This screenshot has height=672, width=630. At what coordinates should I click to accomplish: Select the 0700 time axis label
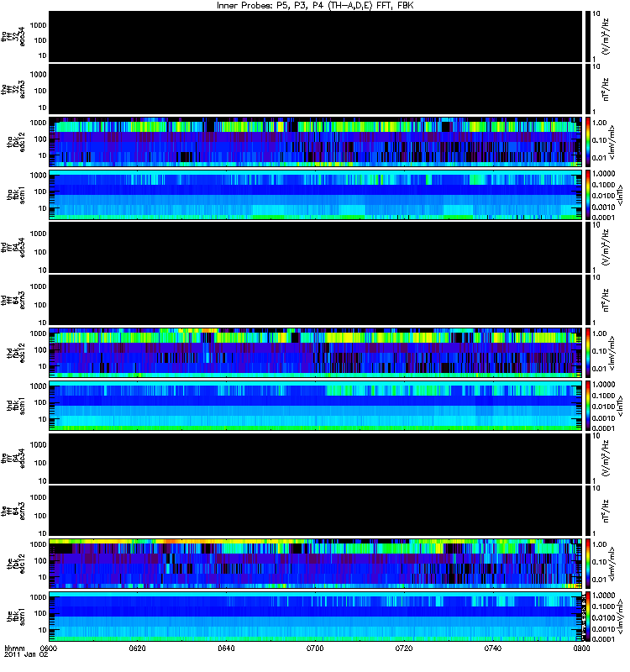[x=315, y=648]
